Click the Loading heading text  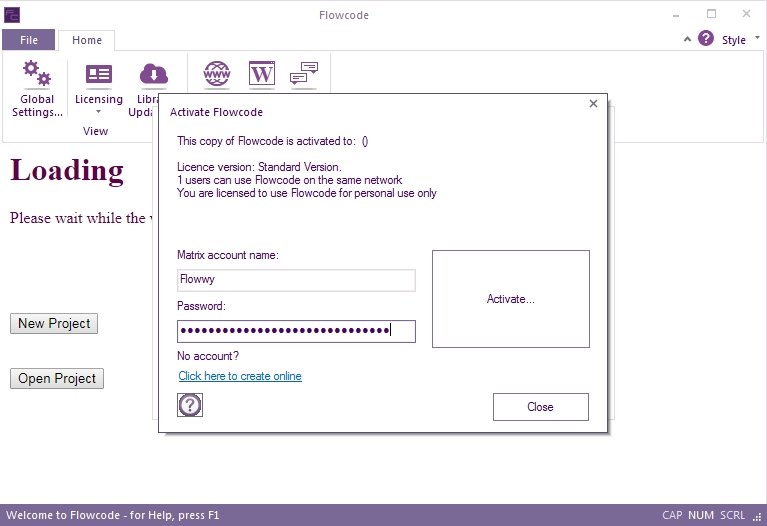[67, 171]
